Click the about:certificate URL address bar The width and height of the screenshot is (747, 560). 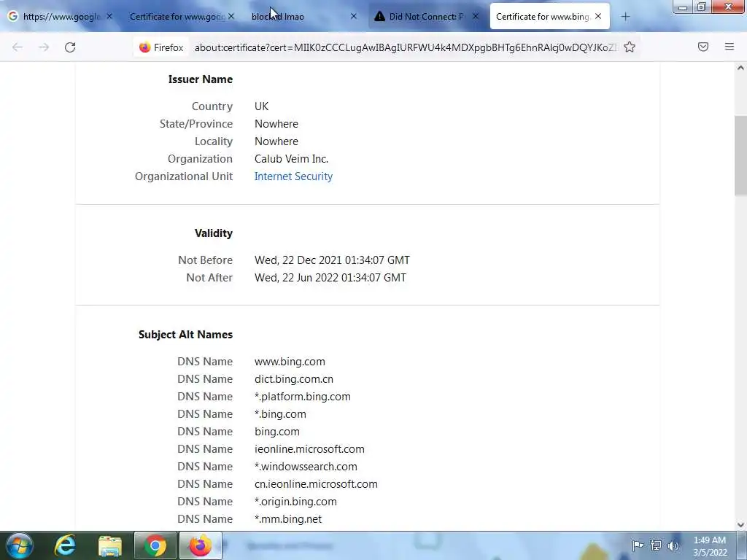[x=406, y=47]
